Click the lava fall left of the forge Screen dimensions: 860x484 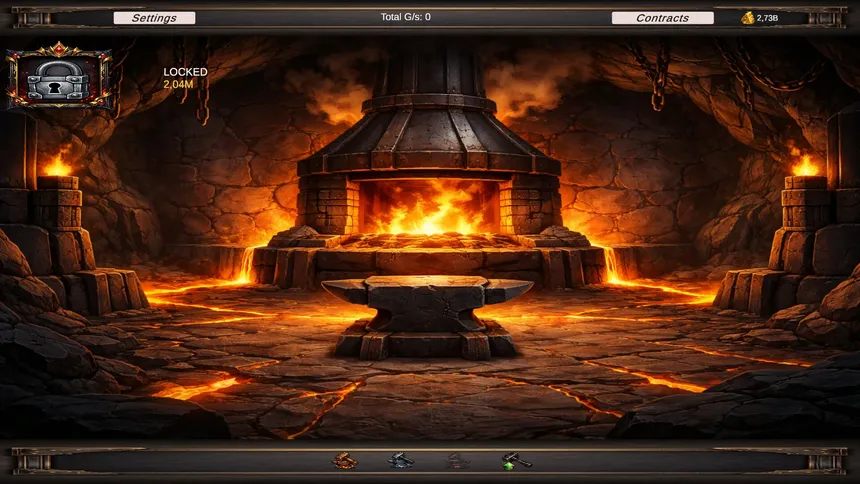246,264
